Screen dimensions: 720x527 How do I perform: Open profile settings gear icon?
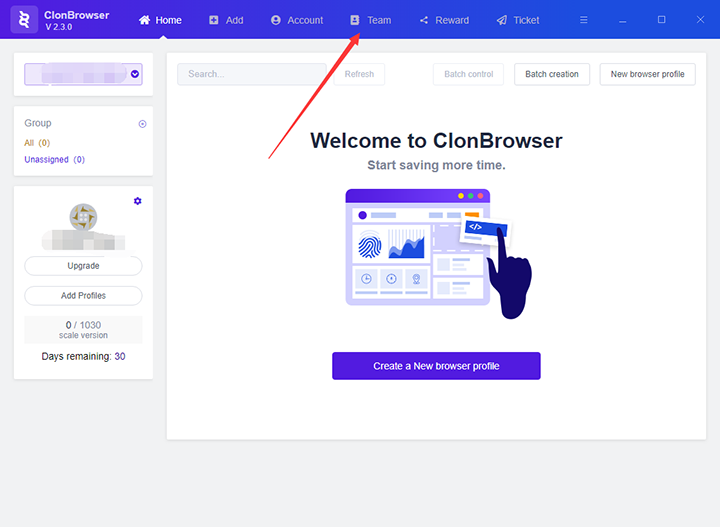(x=137, y=201)
